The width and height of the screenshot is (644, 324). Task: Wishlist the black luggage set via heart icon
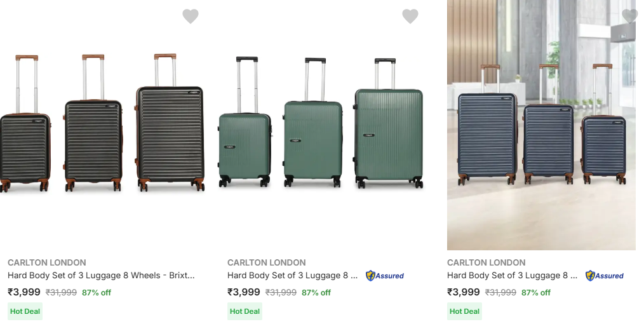[x=191, y=17]
